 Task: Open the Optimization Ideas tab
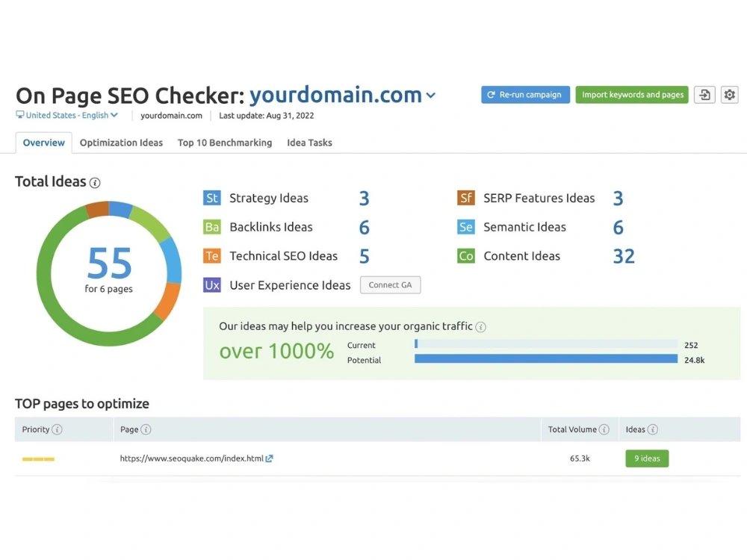pos(121,143)
